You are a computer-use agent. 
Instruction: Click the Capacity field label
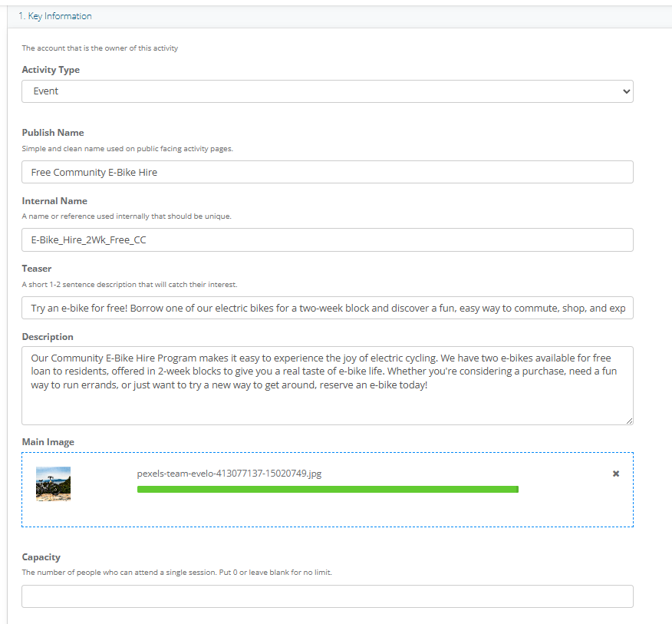pos(41,557)
